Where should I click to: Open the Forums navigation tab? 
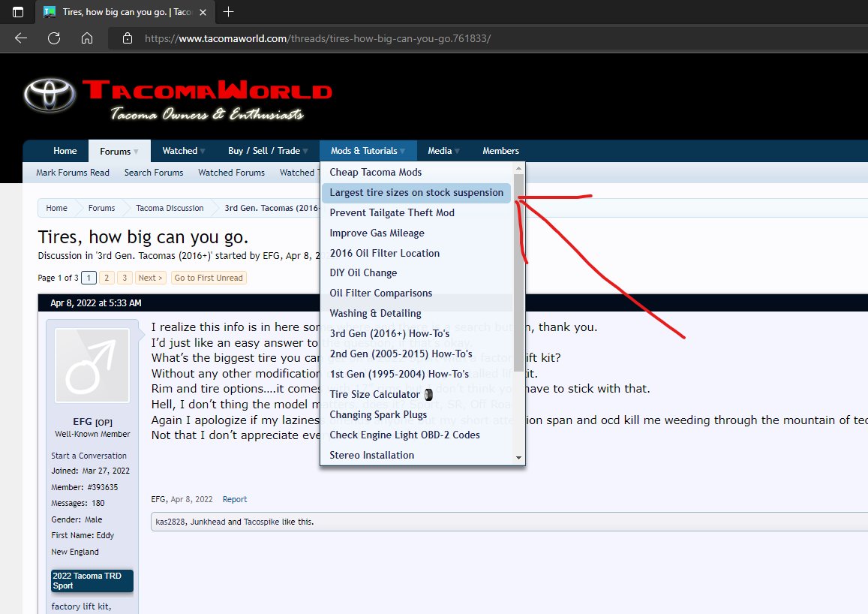point(115,151)
